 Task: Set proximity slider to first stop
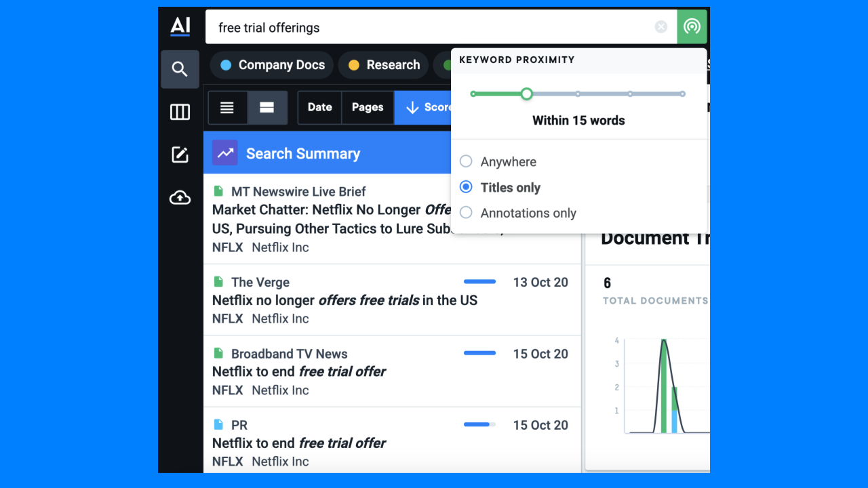473,94
